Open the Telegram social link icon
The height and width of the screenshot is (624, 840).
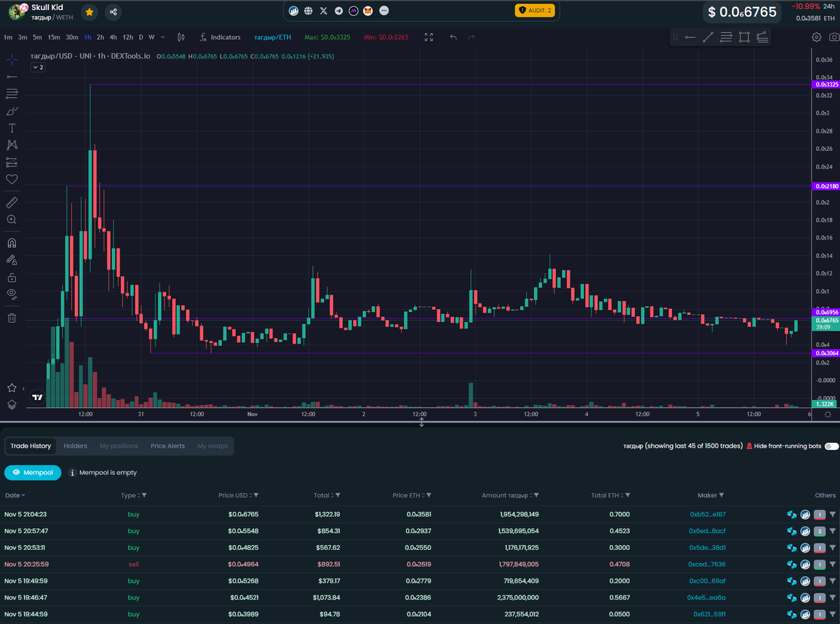click(x=339, y=11)
